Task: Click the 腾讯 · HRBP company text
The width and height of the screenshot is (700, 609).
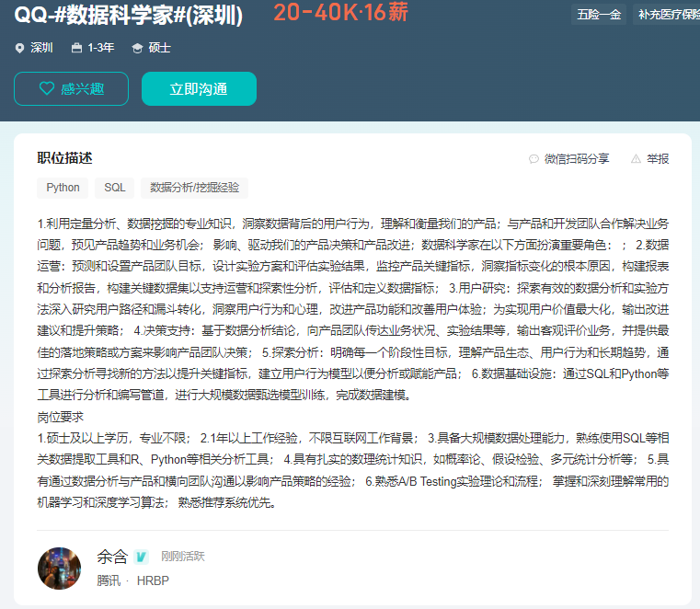Action: coord(133,580)
